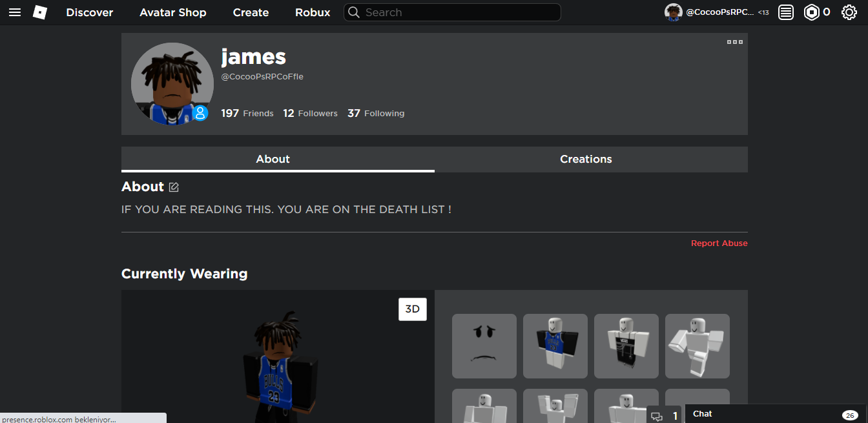This screenshot has height=423, width=868.
Task: Click the display name james
Action: click(x=254, y=57)
